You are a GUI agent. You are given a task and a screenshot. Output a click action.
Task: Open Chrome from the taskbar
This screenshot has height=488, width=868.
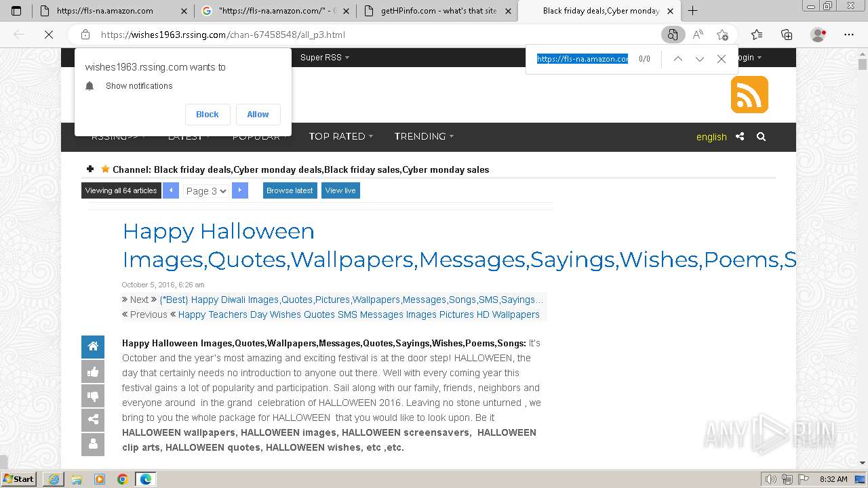(123, 479)
